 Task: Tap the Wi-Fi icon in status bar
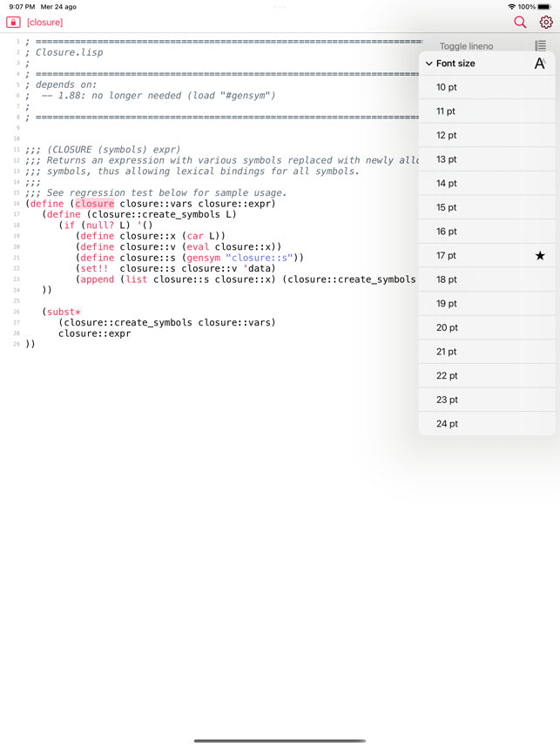[511, 7]
